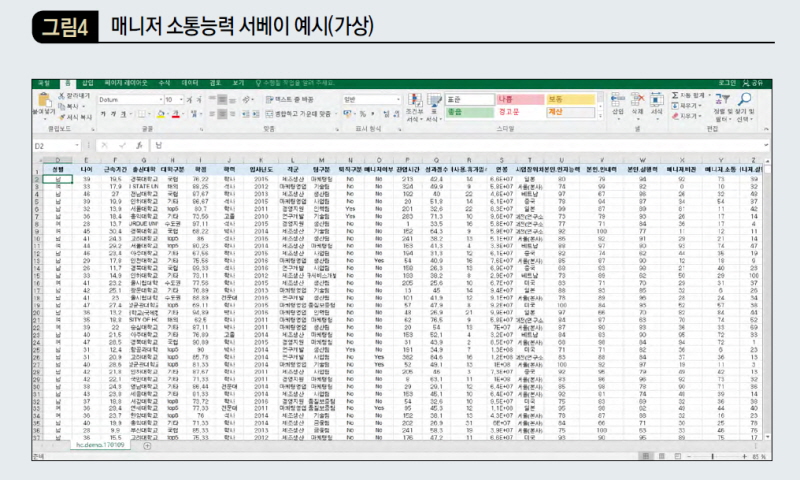Click the Format Painter (서식 복사) button

75,117
